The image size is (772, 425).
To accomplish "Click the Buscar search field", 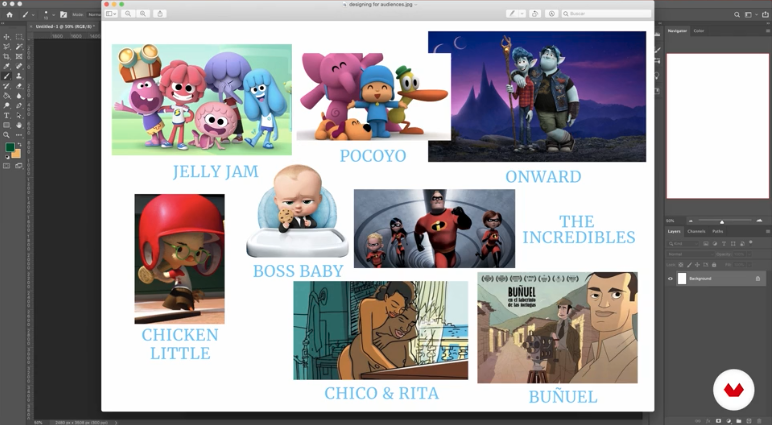I will 606,14.
